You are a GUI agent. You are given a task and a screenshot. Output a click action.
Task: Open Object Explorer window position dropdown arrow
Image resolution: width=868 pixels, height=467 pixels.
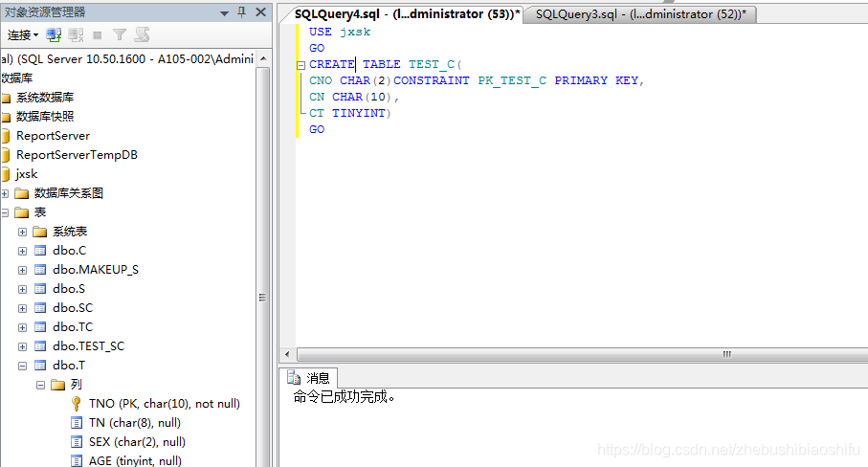(224, 12)
